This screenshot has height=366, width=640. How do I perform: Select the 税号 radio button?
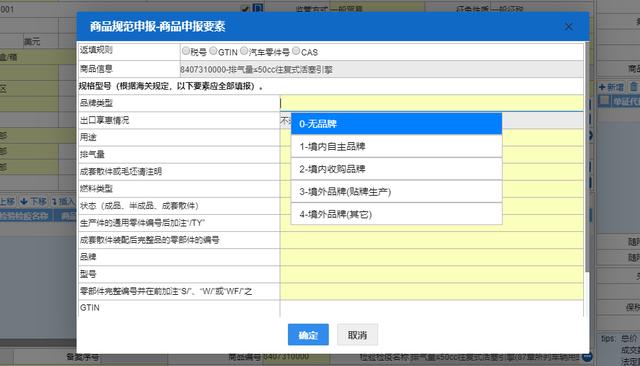tap(186, 51)
